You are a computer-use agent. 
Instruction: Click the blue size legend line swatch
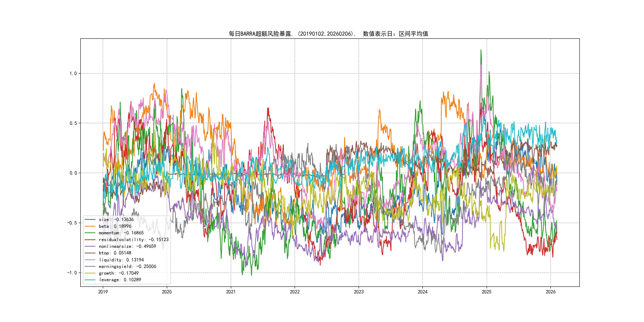(90, 219)
